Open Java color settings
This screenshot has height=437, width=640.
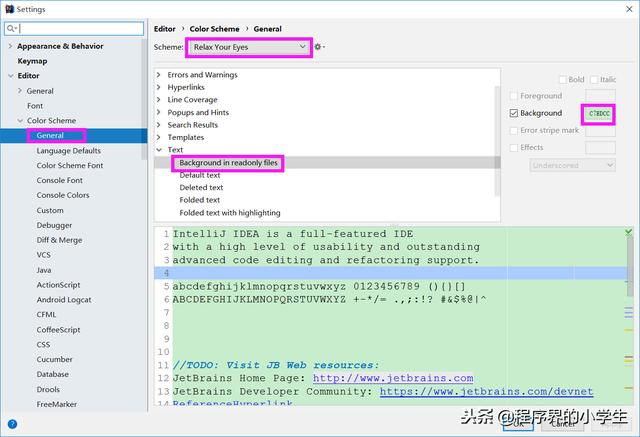coord(44,270)
